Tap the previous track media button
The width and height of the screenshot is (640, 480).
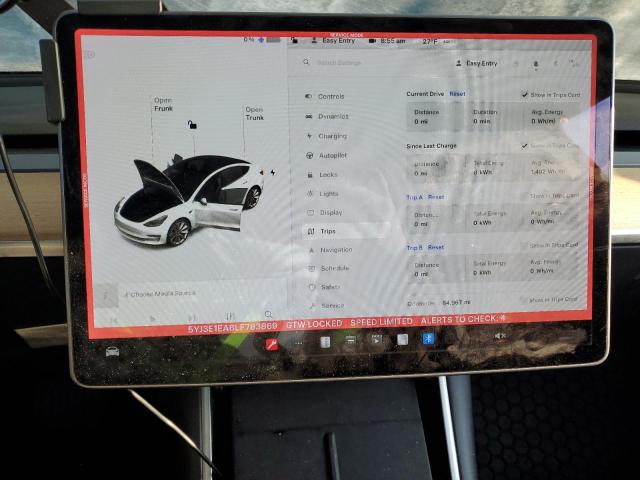click(x=114, y=320)
